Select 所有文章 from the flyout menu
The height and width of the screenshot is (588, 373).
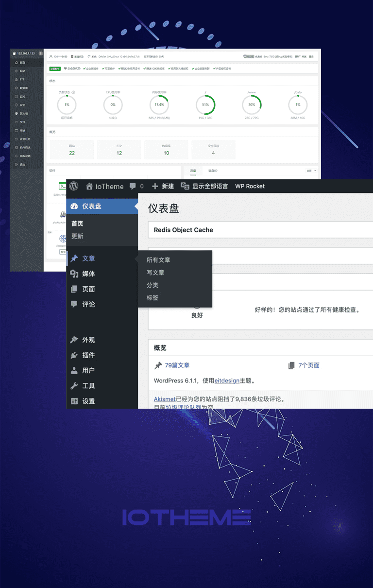[158, 260]
